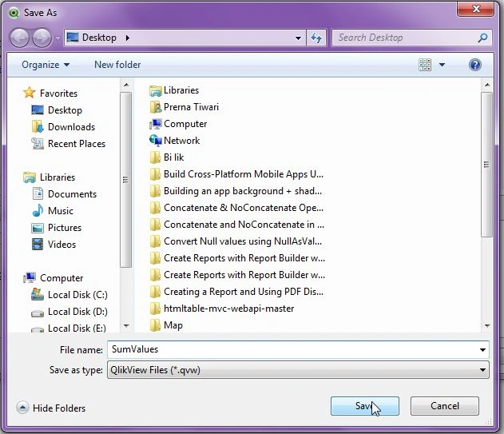Select Local Disk (E:) drive
The height and width of the screenshot is (434, 504).
click(69, 328)
